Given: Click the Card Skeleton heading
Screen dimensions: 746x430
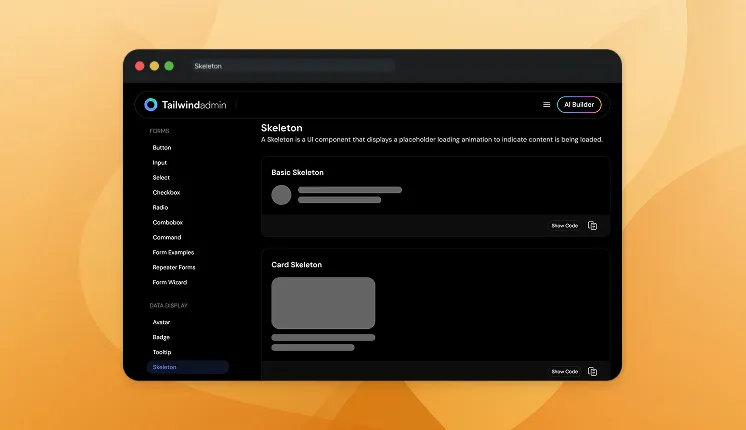Looking at the screenshot, I should click(x=296, y=265).
